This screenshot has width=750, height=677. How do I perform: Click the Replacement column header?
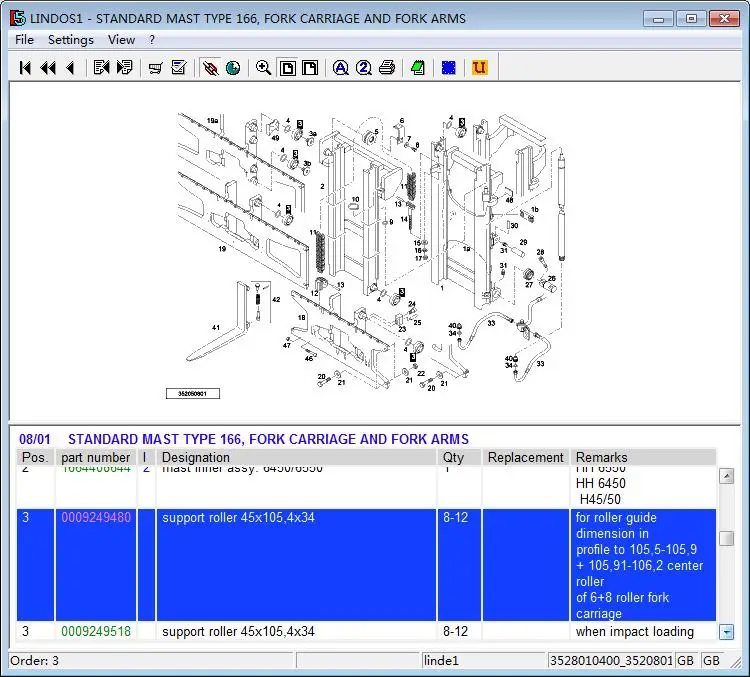[x=526, y=457]
